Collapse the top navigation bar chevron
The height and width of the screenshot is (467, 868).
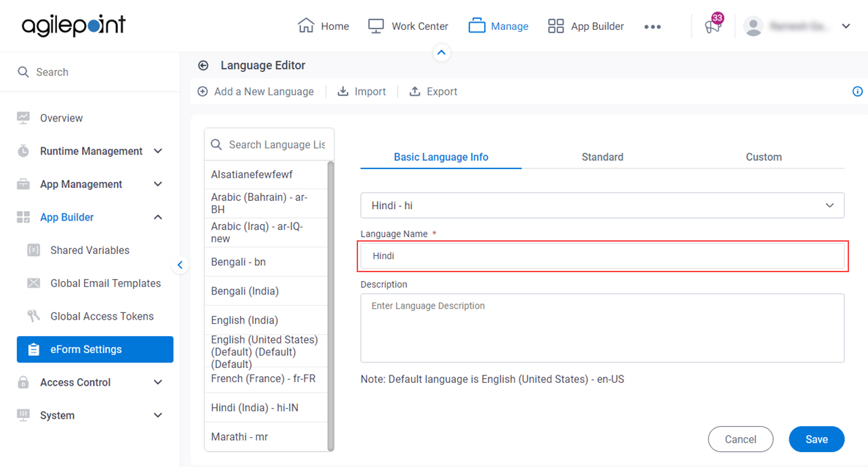pyautogui.click(x=441, y=52)
